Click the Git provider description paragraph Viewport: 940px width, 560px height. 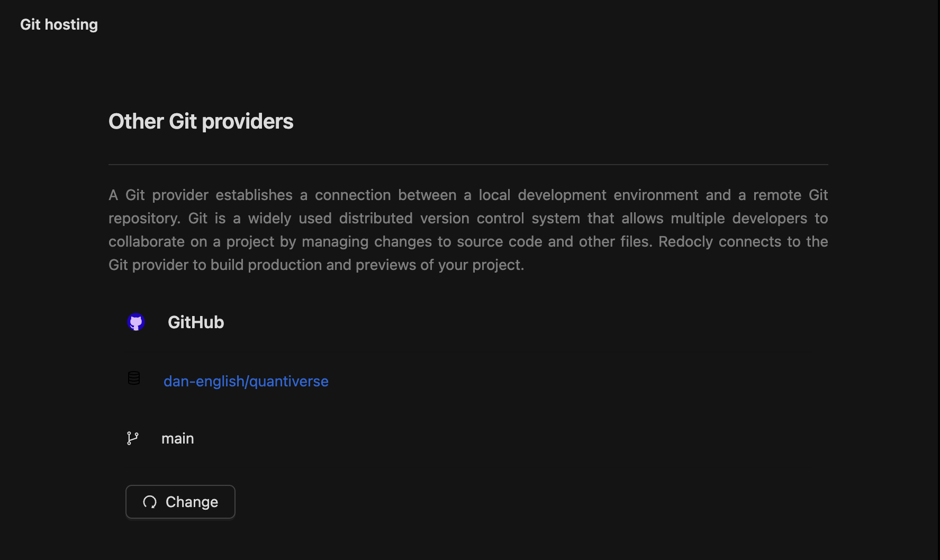(x=468, y=230)
